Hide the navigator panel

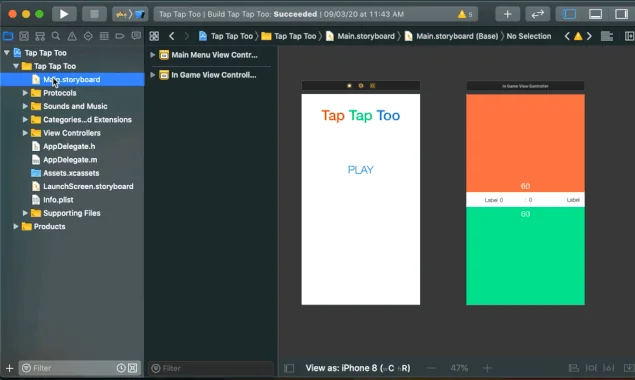click(x=569, y=14)
